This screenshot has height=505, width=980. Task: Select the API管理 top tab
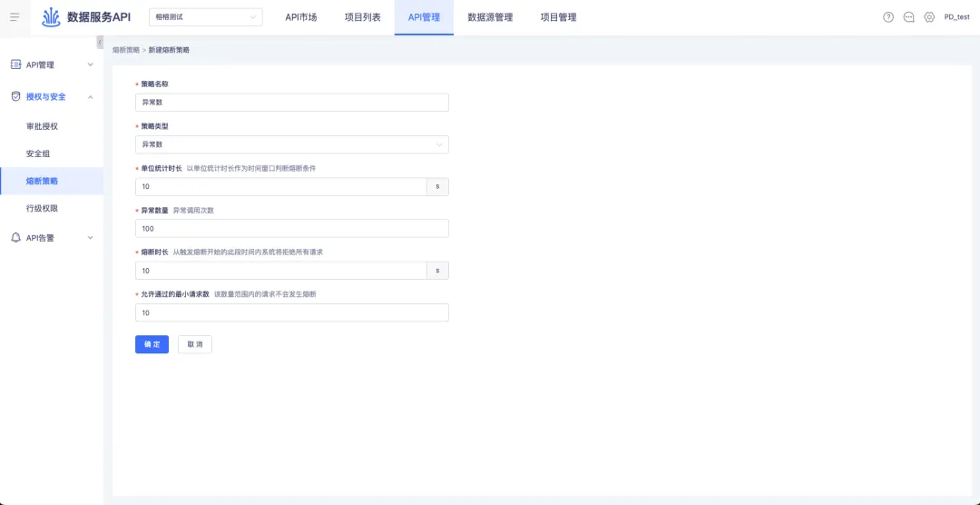[x=424, y=17]
